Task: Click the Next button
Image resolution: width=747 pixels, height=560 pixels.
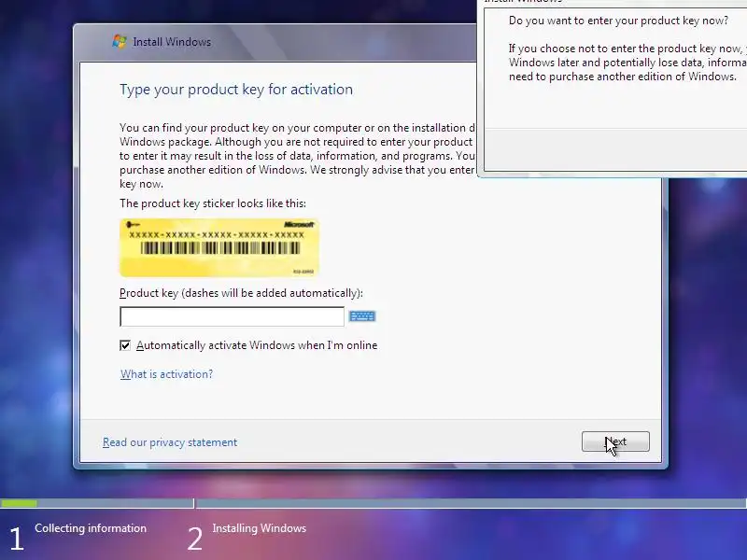Action: [x=615, y=441]
